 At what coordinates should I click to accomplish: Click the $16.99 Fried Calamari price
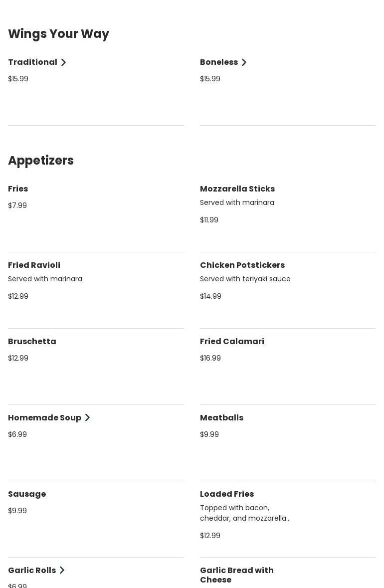click(x=210, y=358)
